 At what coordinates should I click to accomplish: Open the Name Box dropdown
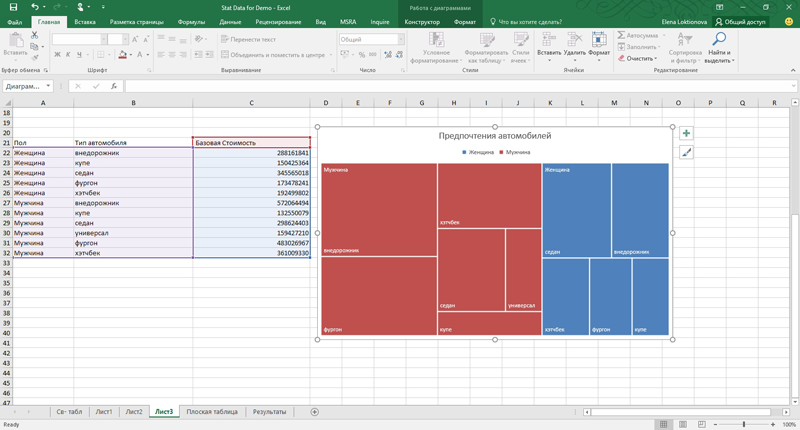(x=48, y=86)
